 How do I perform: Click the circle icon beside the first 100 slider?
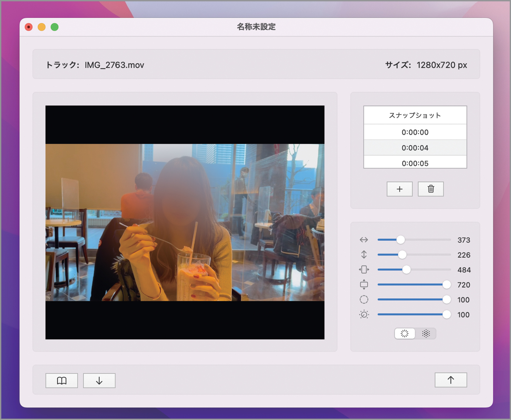pos(364,300)
